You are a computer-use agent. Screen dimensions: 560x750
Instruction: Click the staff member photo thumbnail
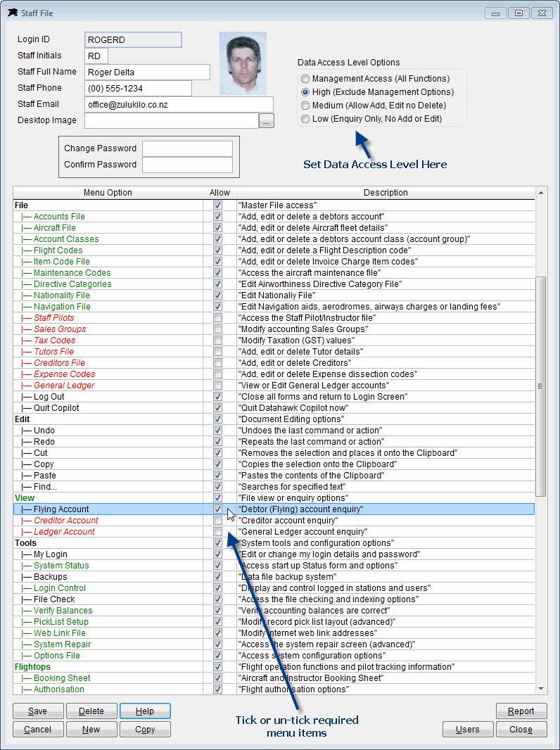[243, 63]
